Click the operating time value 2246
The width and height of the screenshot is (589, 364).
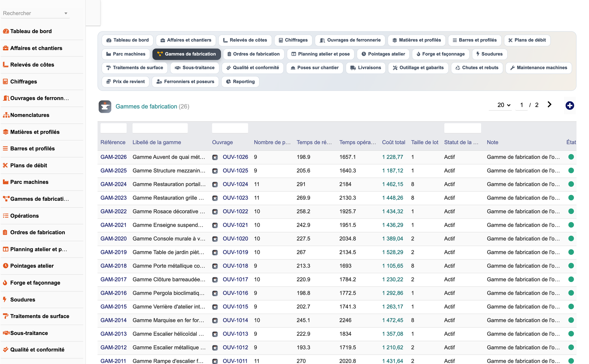tap(345, 320)
